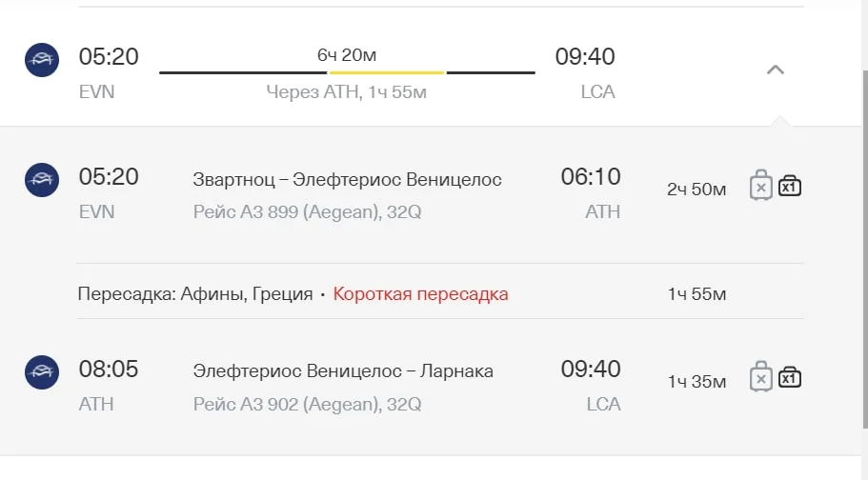Click 'Через ATH, 1ч 55м' stopover label
This screenshot has height=480, width=868.
click(x=346, y=92)
